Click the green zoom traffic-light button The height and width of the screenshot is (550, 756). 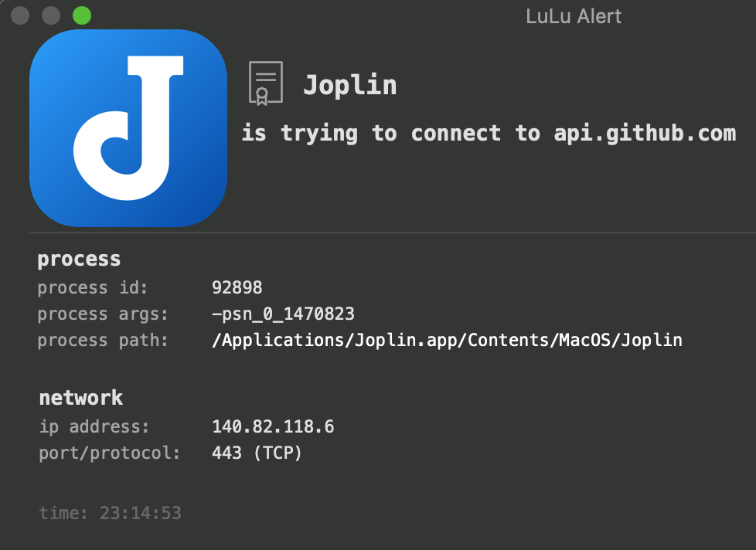(80, 15)
